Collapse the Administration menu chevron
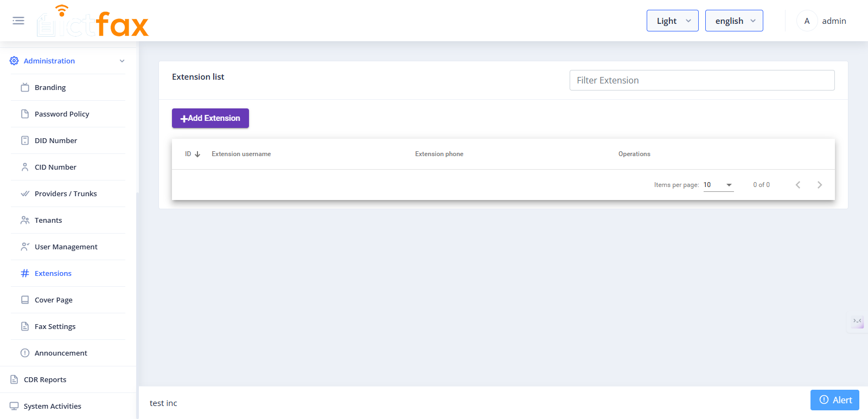 [x=122, y=61]
